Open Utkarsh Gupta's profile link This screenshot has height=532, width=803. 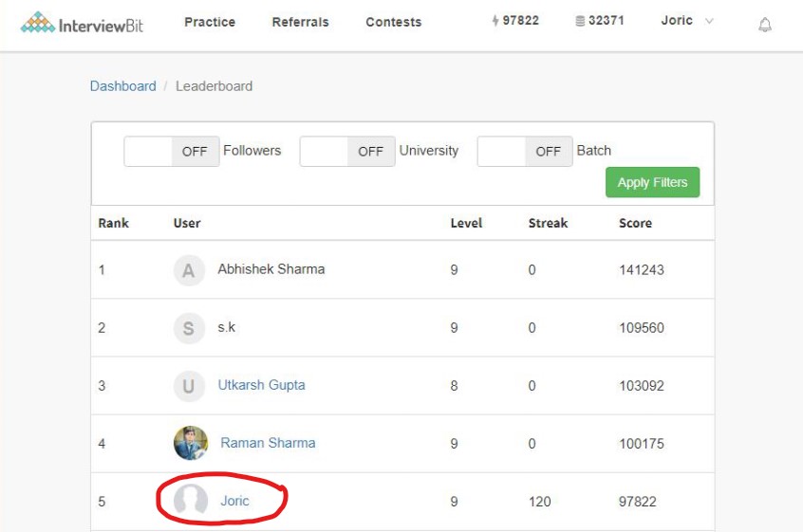[261, 385]
